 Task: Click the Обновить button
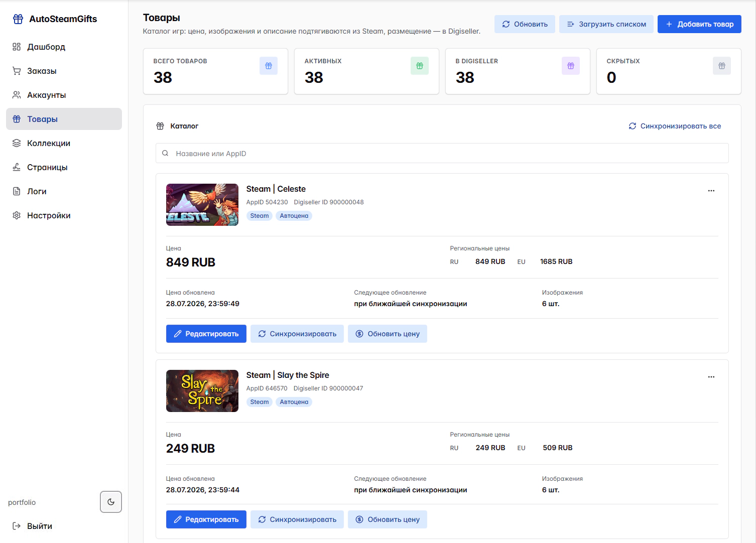(525, 24)
